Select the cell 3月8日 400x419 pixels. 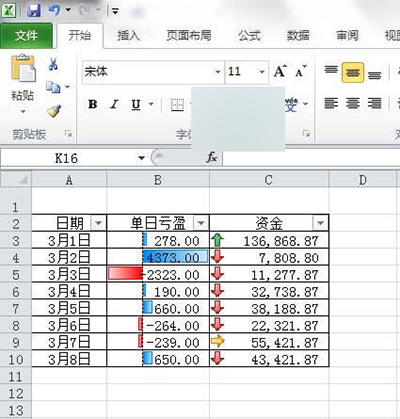pyautogui.click(x=69, y=359)
